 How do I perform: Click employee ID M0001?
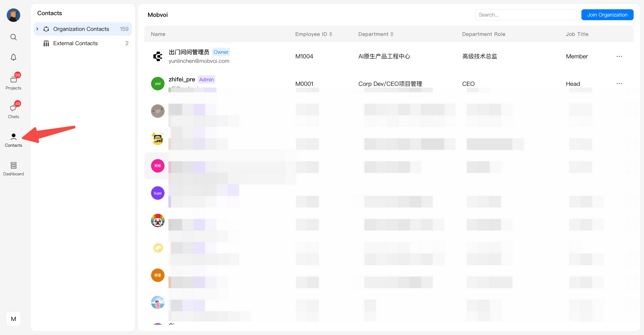[304, 84]
